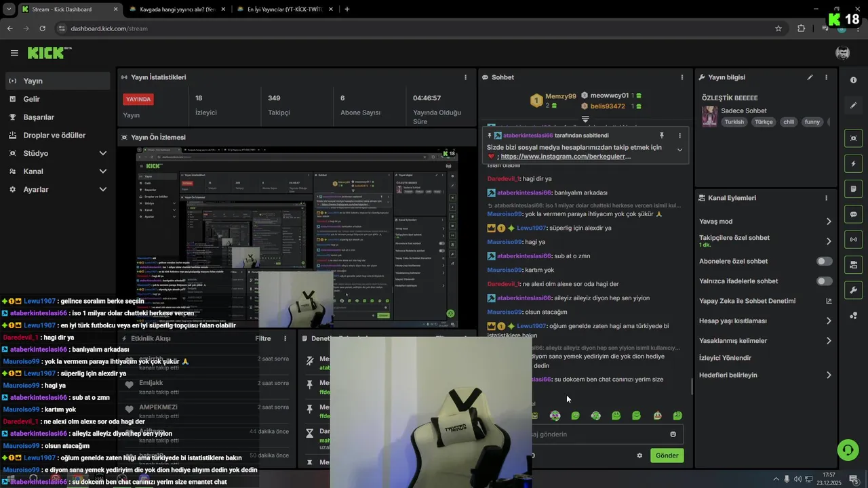Switch to the Kavgada hangi yayıncı browser tab
868x488 pixels.
[178, 9]
